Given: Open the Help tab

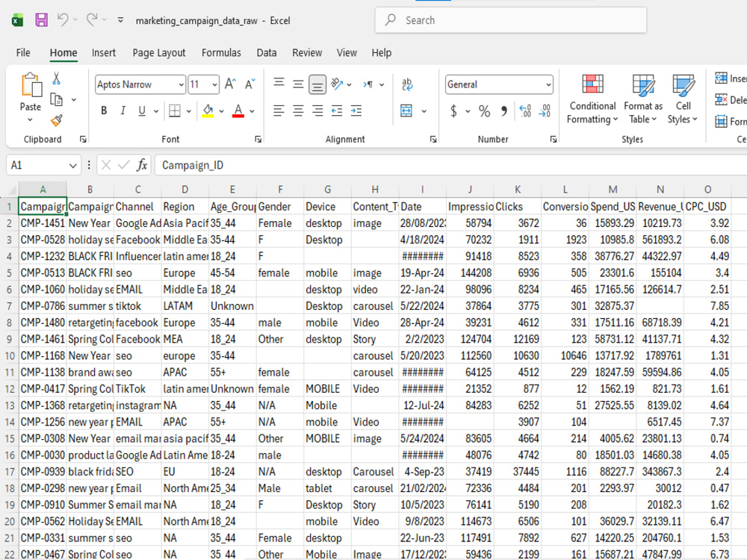Looking at the screenshot, I should point(381,53).
